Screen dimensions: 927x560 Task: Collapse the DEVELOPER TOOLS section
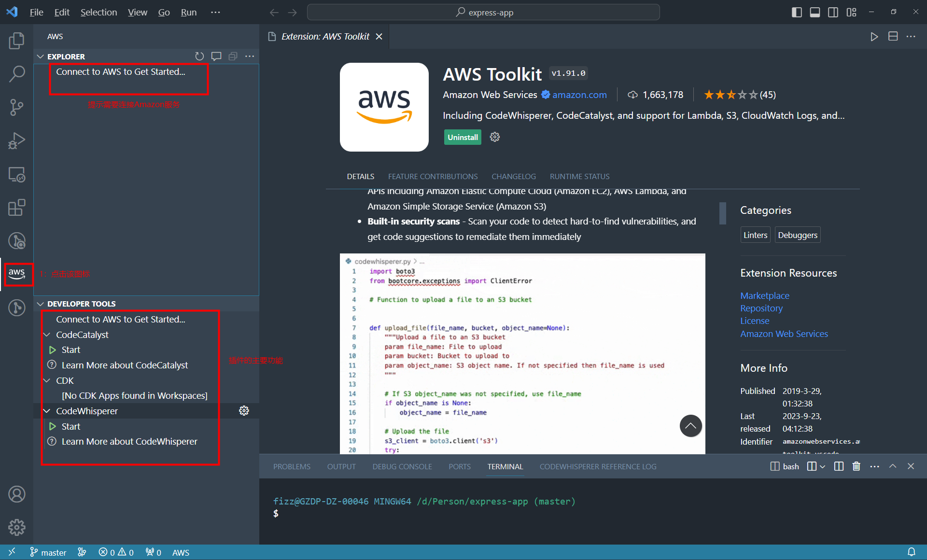coord(41,304)
